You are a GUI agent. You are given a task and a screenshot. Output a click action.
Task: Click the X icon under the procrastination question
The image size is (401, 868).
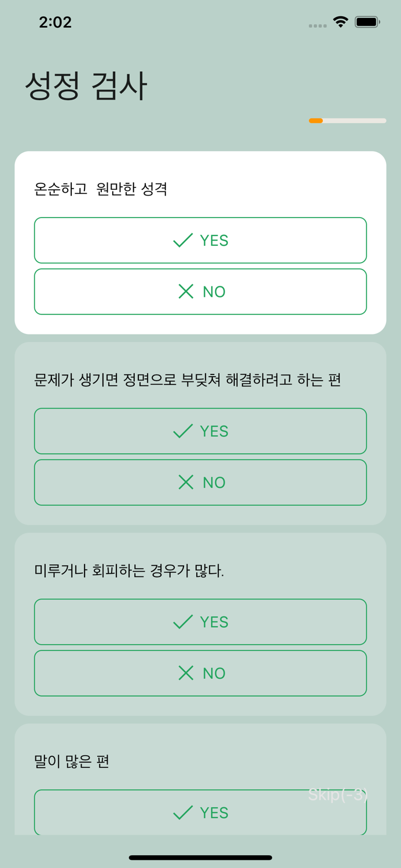(x=185, y=672)
